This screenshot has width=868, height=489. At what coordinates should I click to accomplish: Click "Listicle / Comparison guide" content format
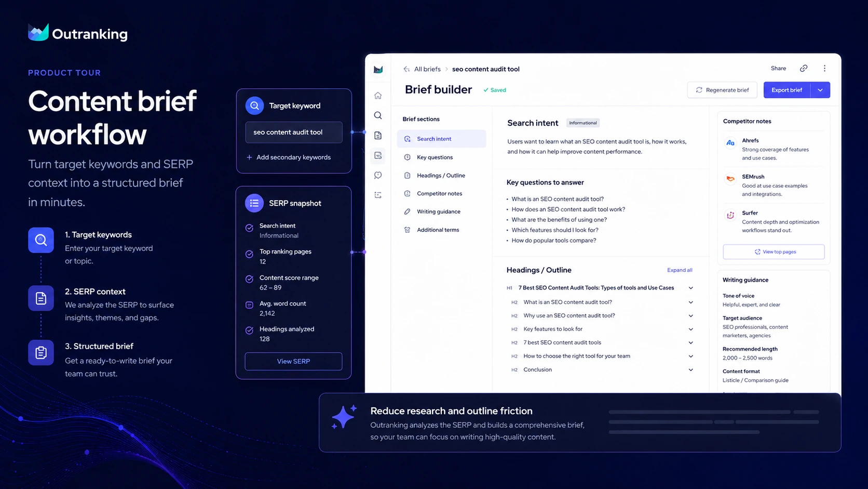[755, 380]
